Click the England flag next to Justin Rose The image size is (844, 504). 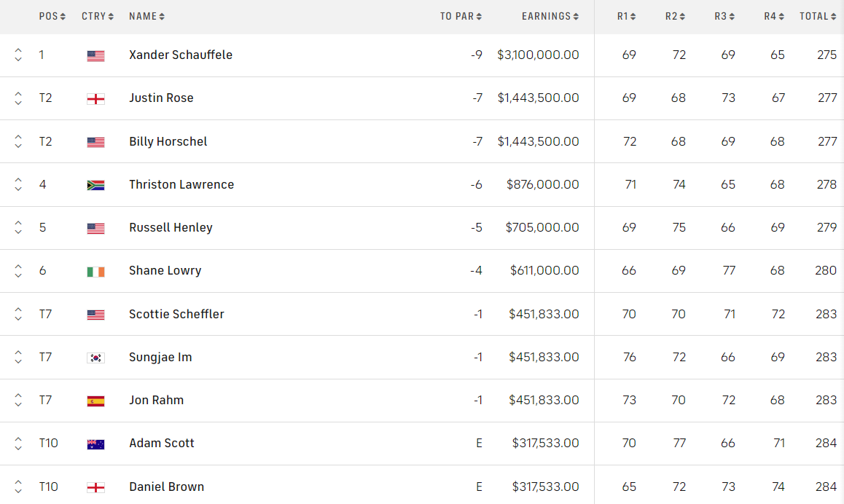[x=95, y=98]
